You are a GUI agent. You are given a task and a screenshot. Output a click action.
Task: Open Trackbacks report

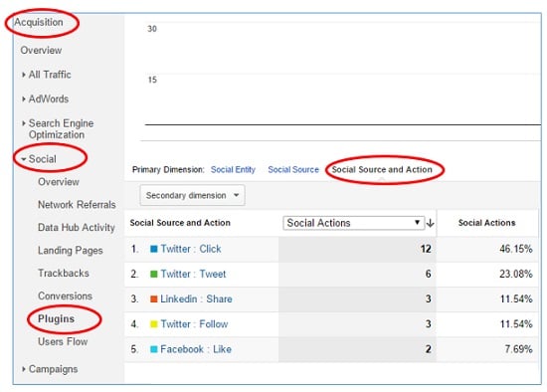click(x=63, y=273)
